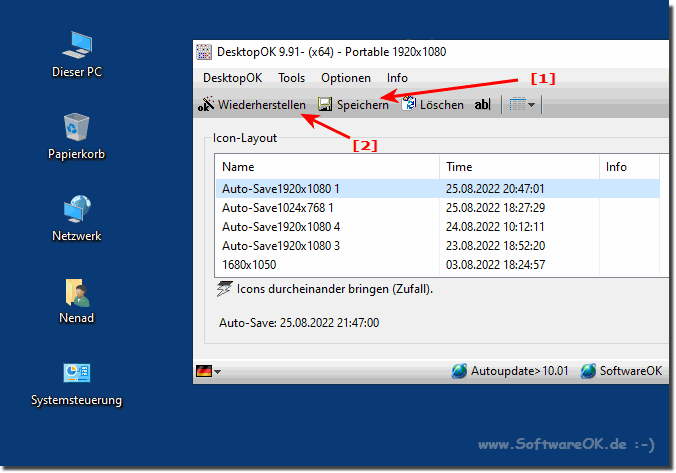Viewport: 676px width, 473px height.
Task: Click the Speichern button label
Action: [363, 104]
